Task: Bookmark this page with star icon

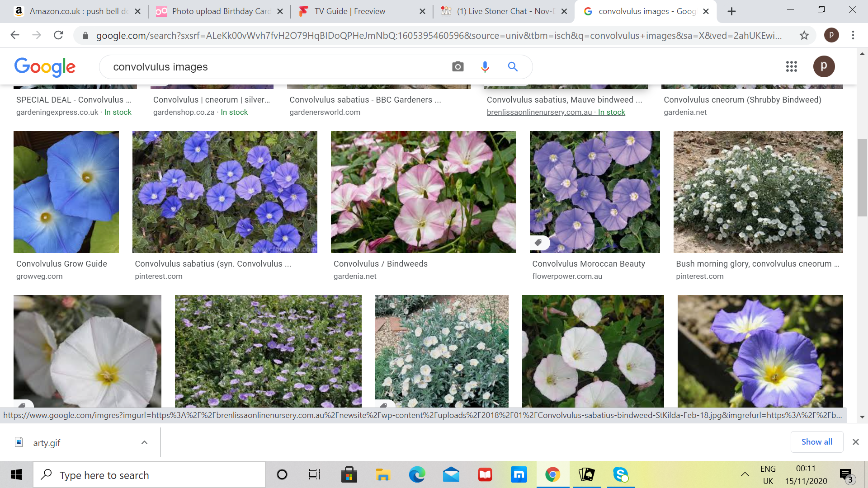Action: pyautogui.click(x=804, y=35)
